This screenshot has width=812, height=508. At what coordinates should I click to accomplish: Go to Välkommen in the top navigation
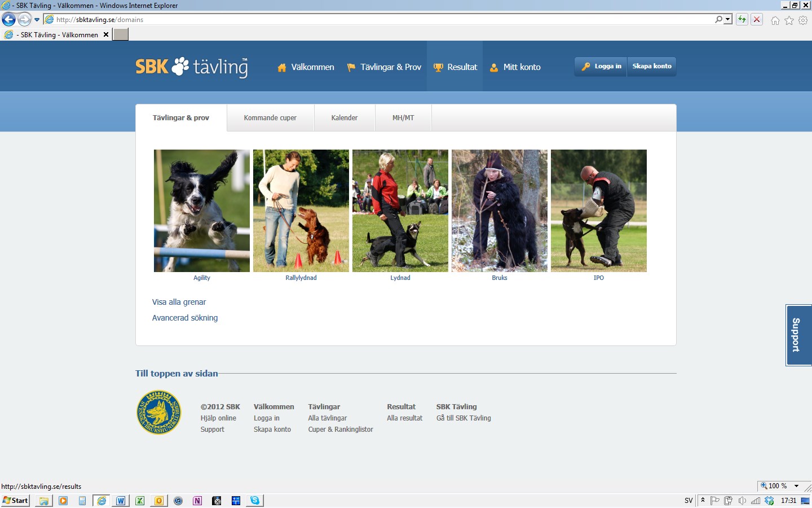306,67
